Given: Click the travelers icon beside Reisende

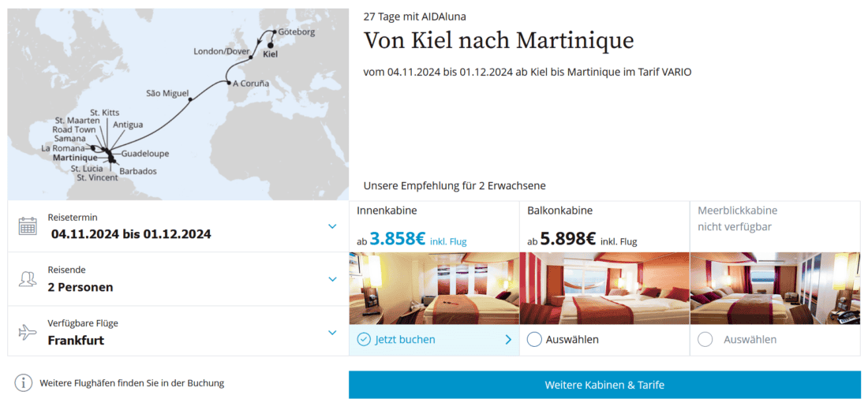Looking at the screenshot, I should 28,279.
